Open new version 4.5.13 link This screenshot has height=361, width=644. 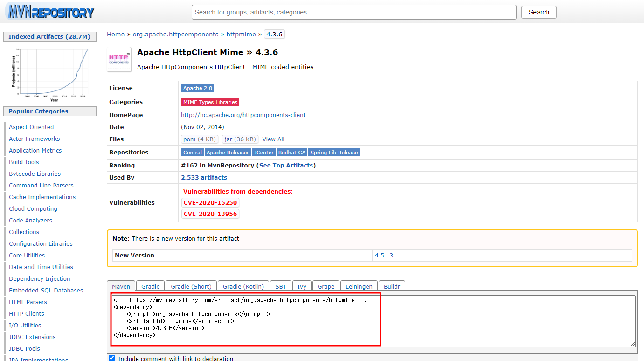(384, 256)
